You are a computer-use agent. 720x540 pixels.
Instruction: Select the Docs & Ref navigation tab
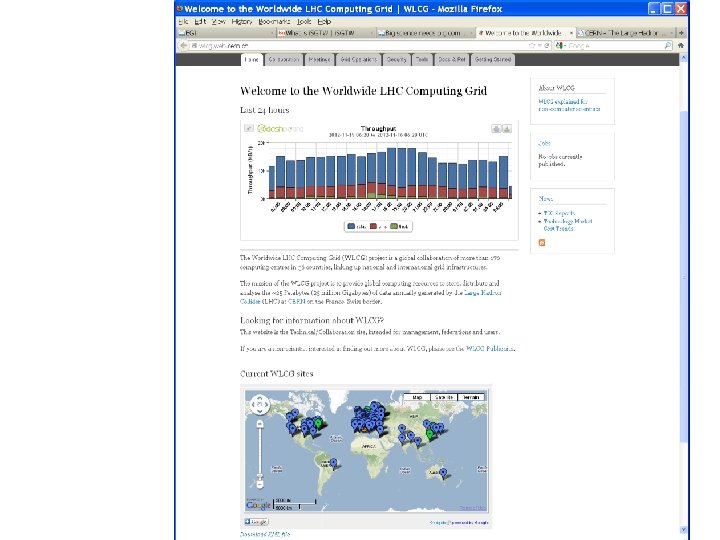coord(451,60)
